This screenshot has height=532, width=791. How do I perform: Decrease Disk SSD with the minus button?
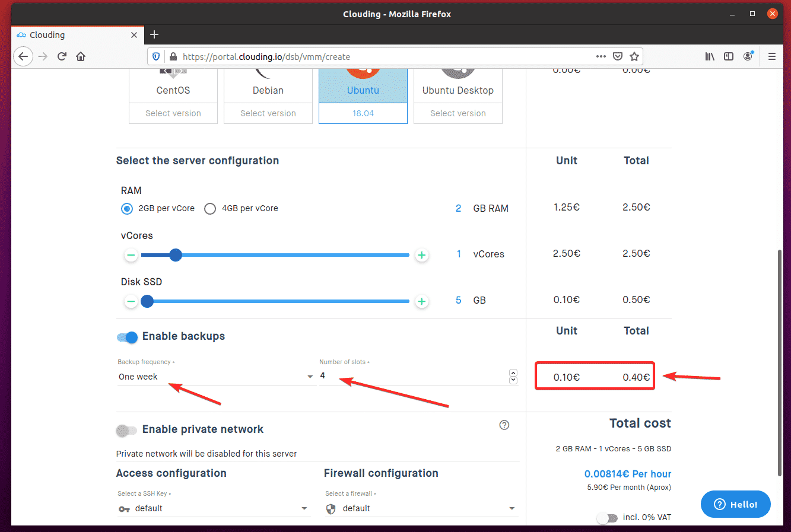coord(131,301)
